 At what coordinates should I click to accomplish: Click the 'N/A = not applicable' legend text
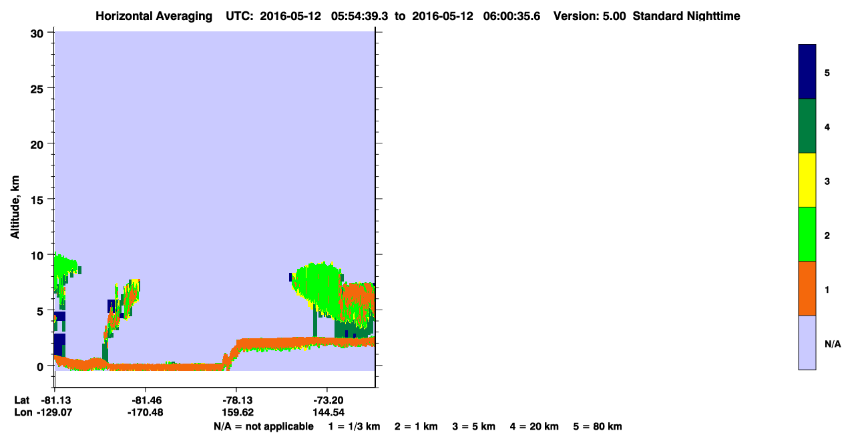pos(263,426)
